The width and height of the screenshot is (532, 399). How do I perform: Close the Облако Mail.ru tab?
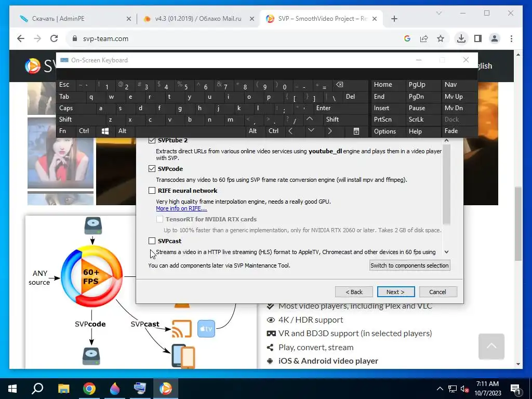click(x=252, y=19)
